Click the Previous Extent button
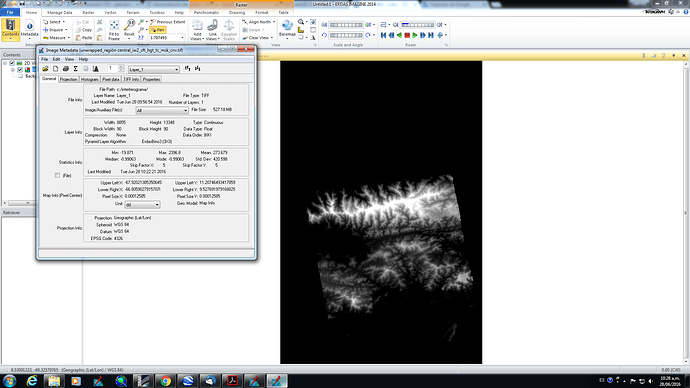690x388 pixels. 168,22
